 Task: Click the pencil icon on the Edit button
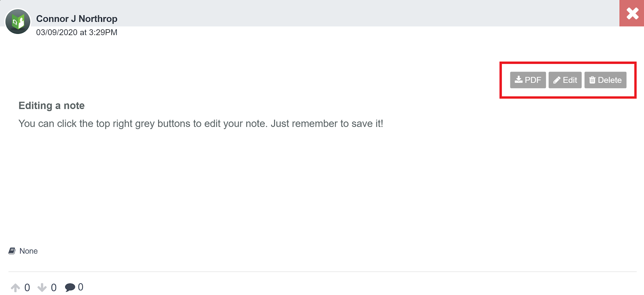[x=557, y=80]
